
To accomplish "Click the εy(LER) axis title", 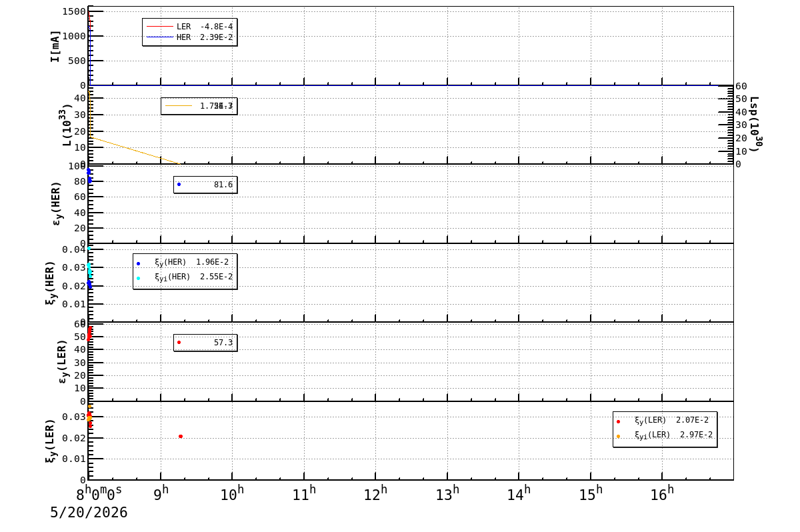I will [x=63, y=361].
